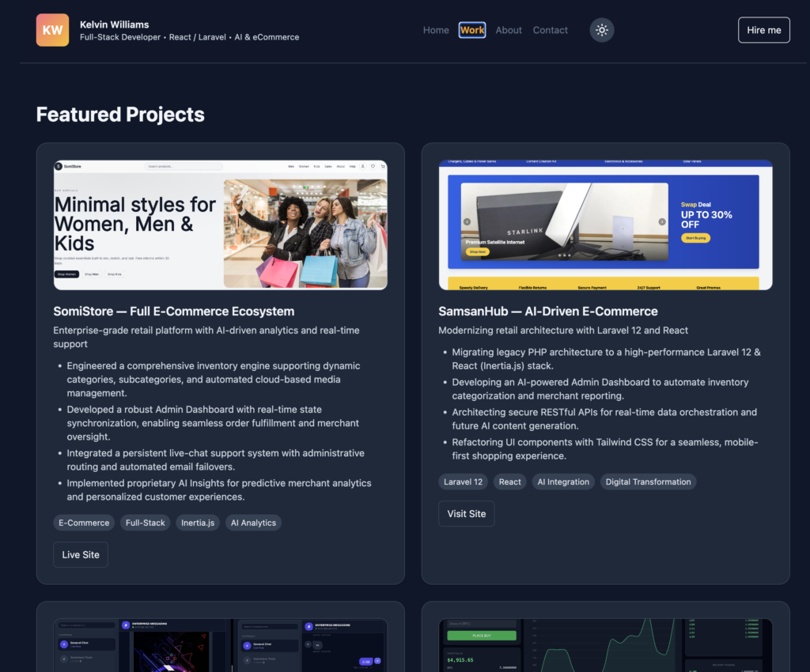Click the carousel previous arrow in SamsanHub image
Screen dimensions: 810x672
point(467,222)
